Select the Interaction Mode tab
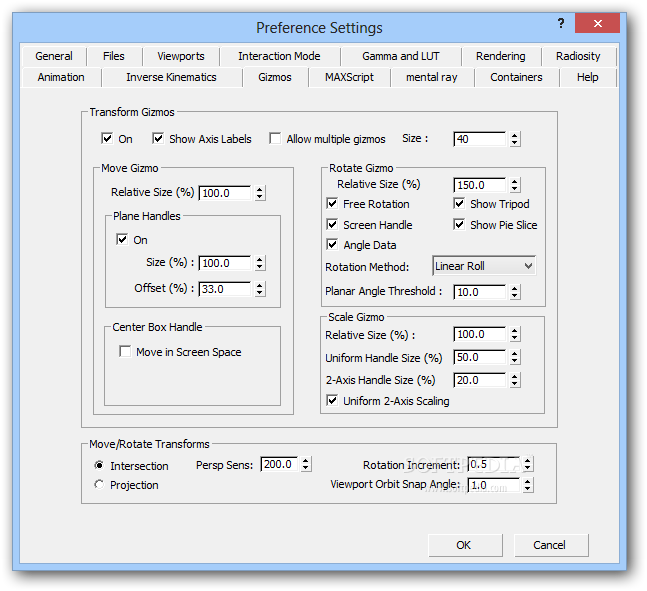 click(279, 56)
